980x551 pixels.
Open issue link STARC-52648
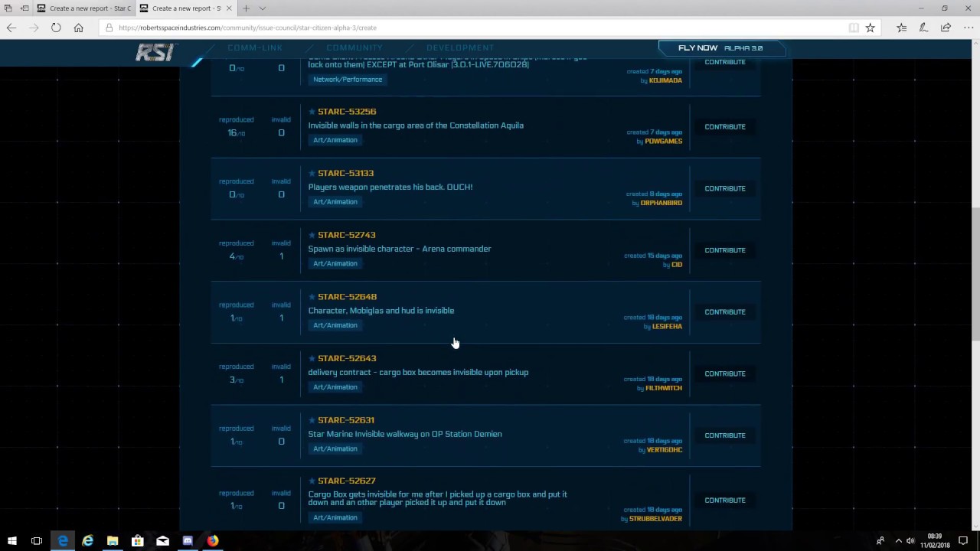click(347, 297)
